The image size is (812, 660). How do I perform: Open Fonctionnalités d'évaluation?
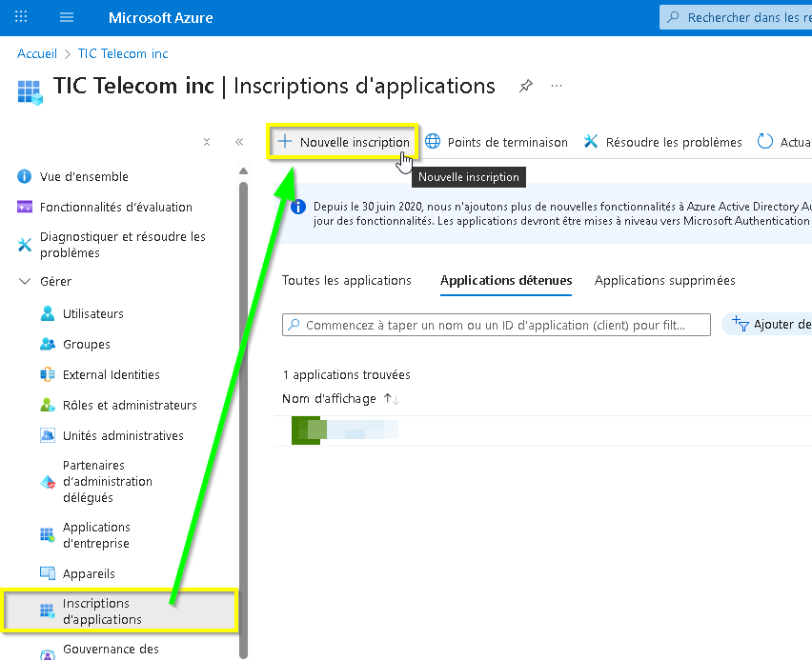(x=116, y=207)
